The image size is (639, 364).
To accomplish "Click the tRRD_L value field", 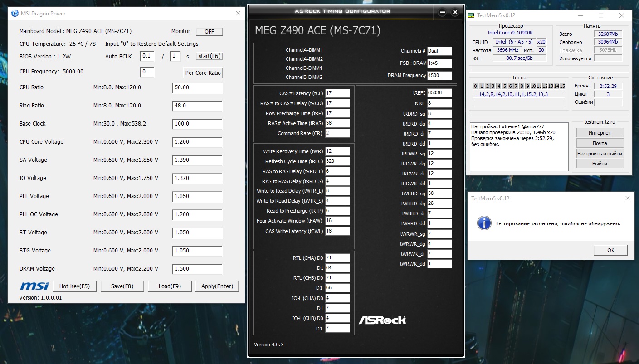I will coord(337,171).
